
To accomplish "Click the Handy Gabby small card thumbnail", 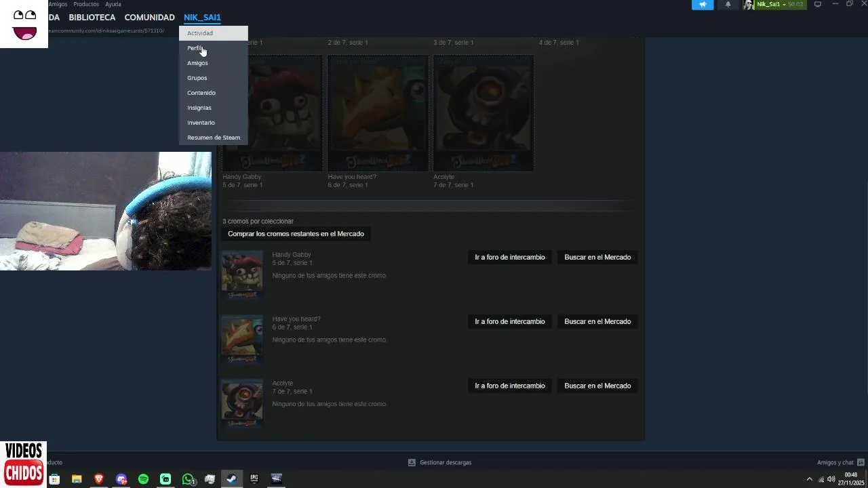I will tap(242, 275).
